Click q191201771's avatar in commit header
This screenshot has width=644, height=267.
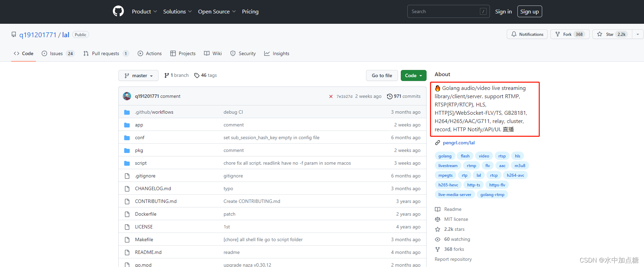coord(127,96)
